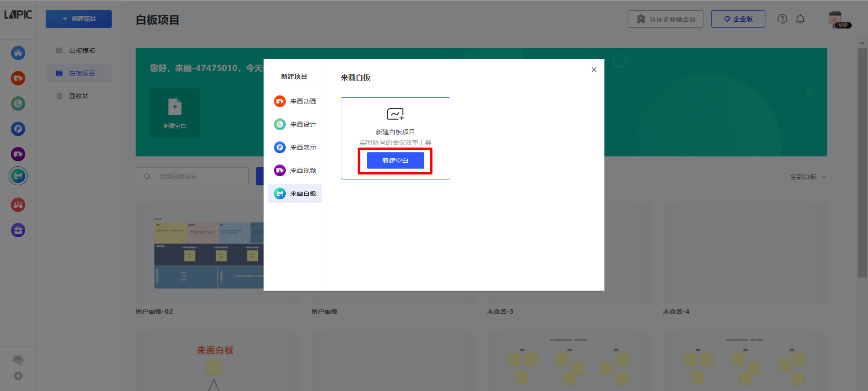Open the 未命名-5 project thumbnail
868x391 pixels.
569,253
